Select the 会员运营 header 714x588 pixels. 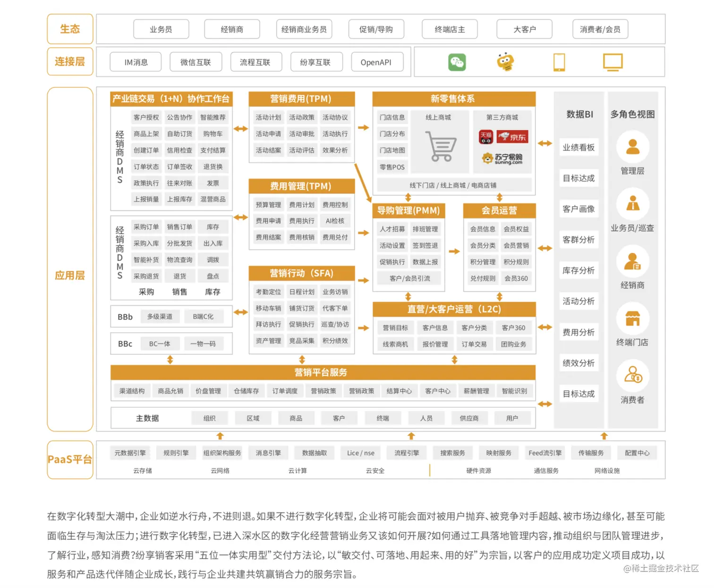point(499,210)
